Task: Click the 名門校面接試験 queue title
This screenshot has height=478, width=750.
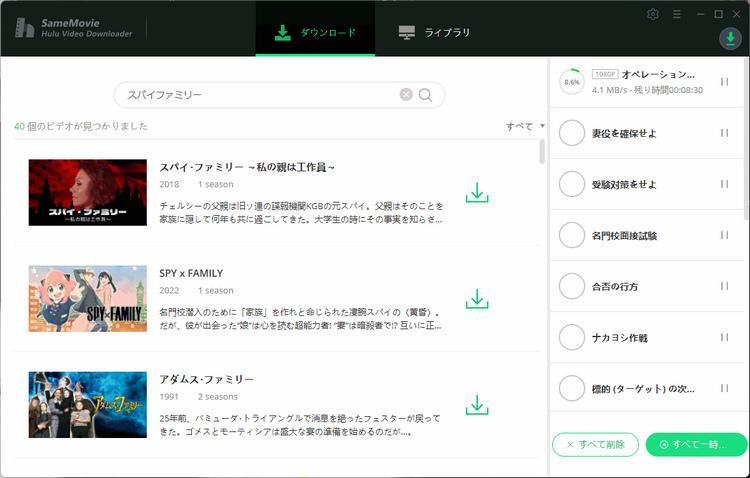Action: pyautogui.click(x=624, y=236)
